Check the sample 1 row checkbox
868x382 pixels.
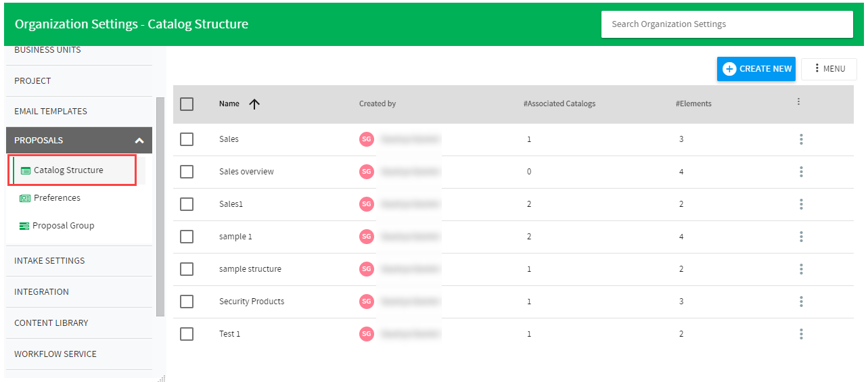pos(187,237)
